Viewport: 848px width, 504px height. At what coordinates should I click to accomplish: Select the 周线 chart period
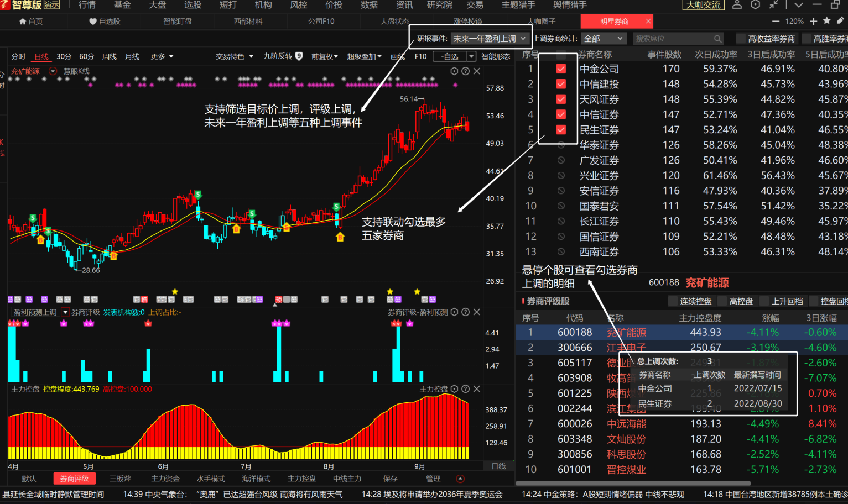[x=110, y=56]
